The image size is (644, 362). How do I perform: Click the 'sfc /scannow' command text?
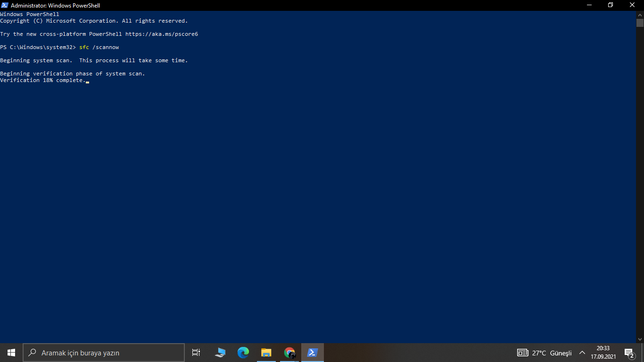99,47
